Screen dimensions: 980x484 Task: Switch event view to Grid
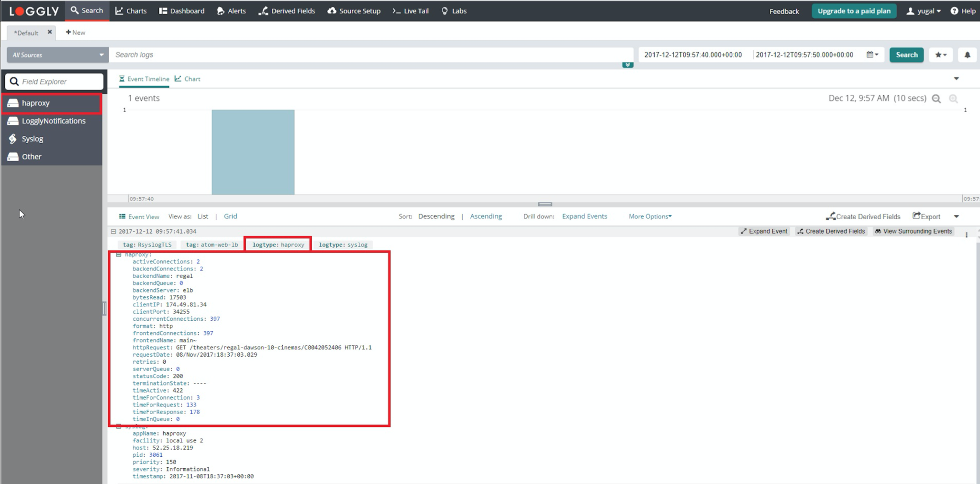230,216
